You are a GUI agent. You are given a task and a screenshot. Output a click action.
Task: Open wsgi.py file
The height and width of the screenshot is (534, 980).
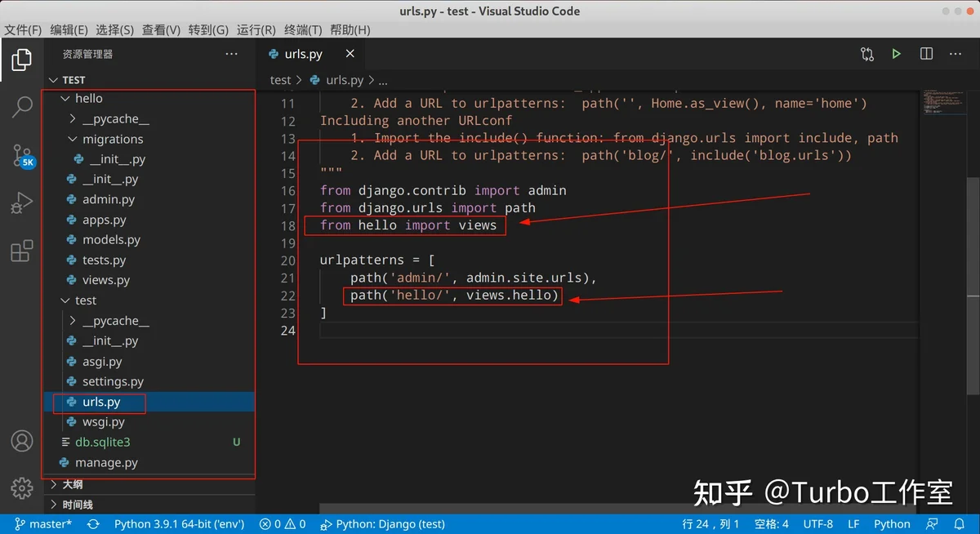(x=149, y=422)
